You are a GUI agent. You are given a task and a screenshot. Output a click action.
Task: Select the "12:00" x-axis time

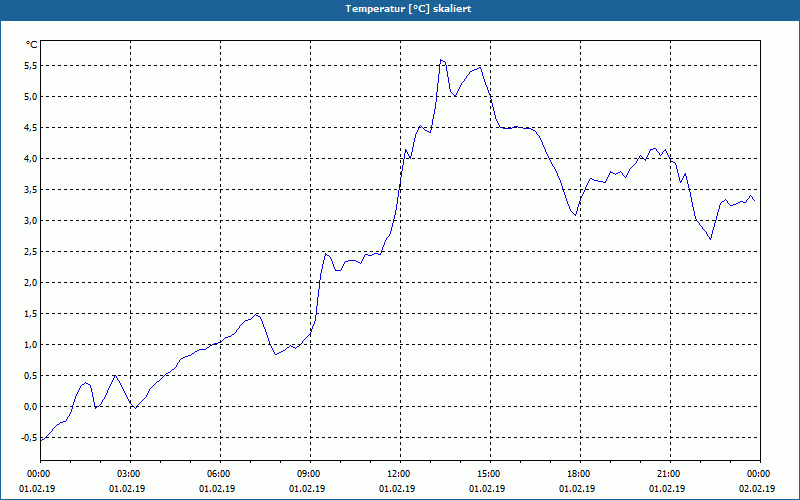(x=400, y=474)
